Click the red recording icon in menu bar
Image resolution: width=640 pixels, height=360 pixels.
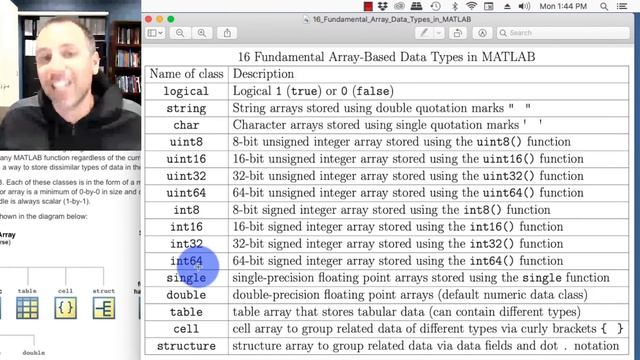pyautogui.click(x=368, y=6)
